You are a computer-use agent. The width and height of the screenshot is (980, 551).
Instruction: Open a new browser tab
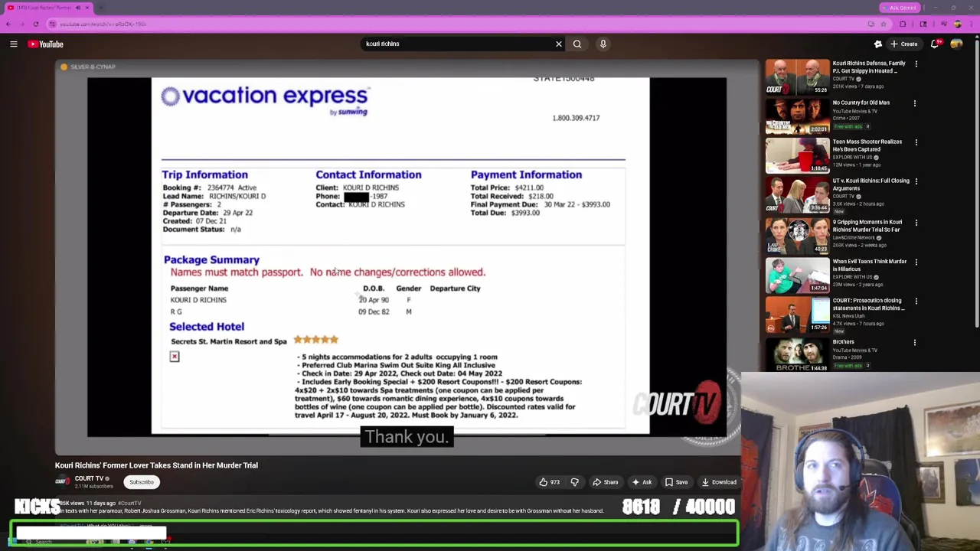pos(101,8)
